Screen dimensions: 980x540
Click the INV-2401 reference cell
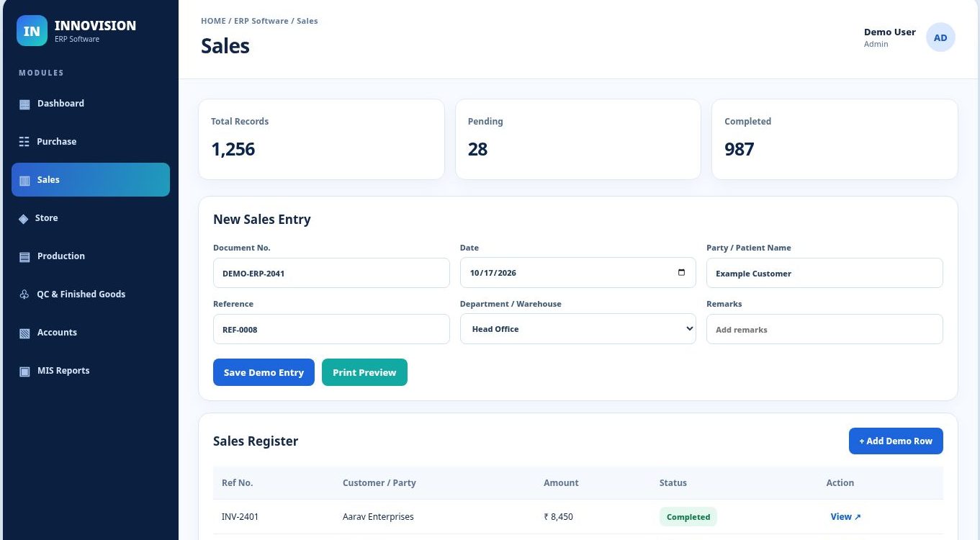click(240, 517)
